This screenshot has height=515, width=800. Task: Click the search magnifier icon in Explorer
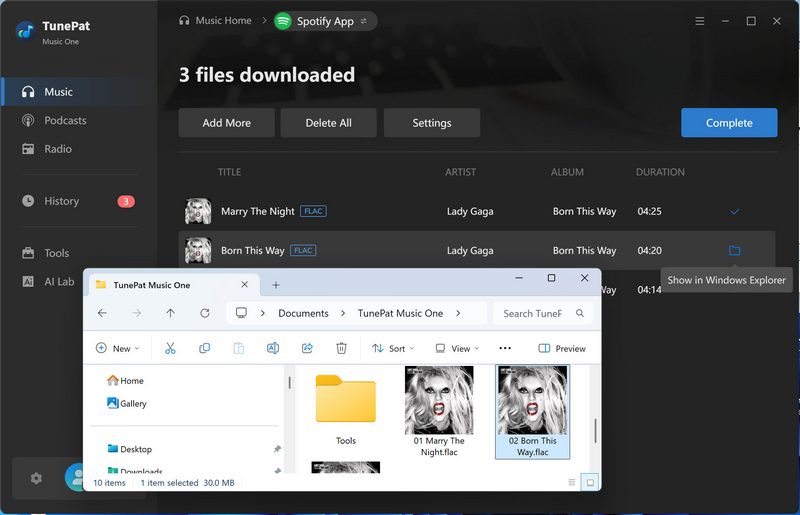[x=580, y=313]
